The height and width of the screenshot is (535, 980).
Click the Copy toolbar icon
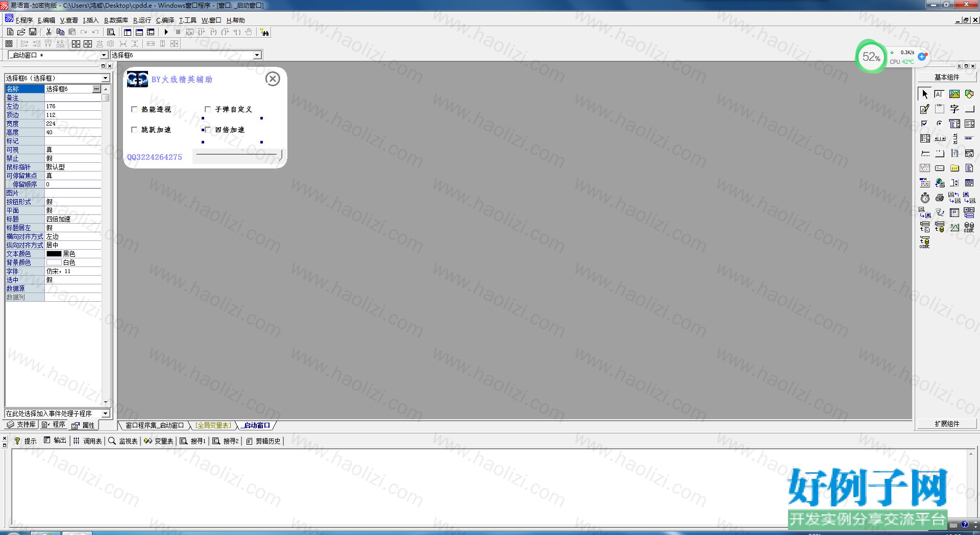click(60, 32)
